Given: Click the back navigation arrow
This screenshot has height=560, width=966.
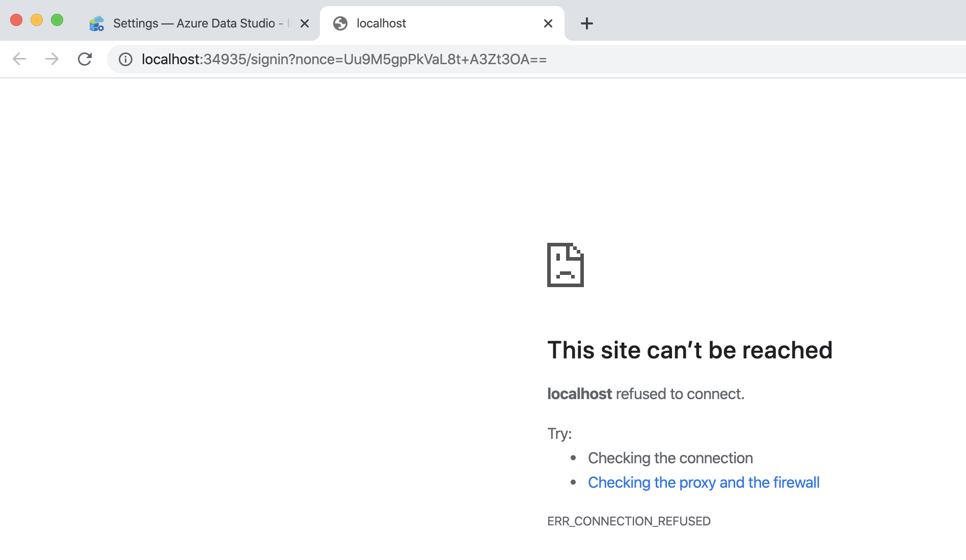Looking at the screenshot, I should click(x=19, y=59).
